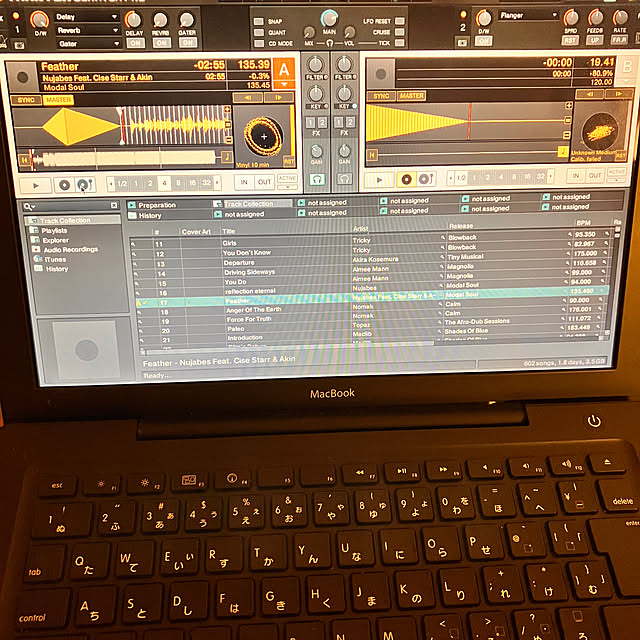Open the Reverb effect dropdown
The image size is (640, 640).
[x=87, y=30]
